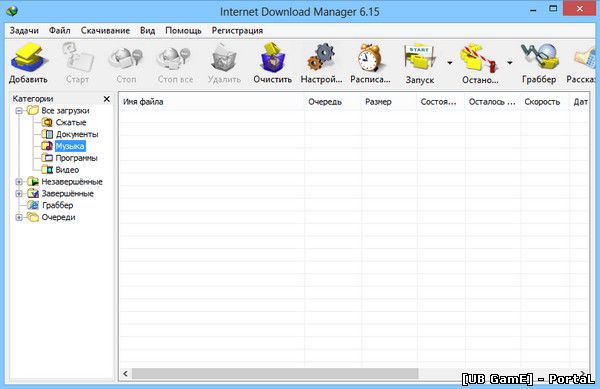Sort by Размер column header
Screen dimensions: 600x389
coord(389,102)
